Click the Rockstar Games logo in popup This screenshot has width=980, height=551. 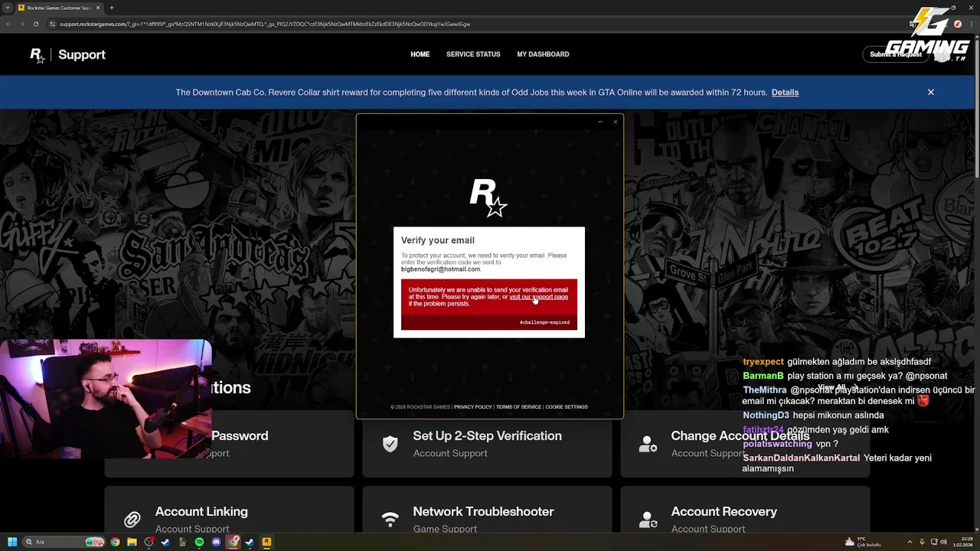pyautogui.click(x=488, y=198)
